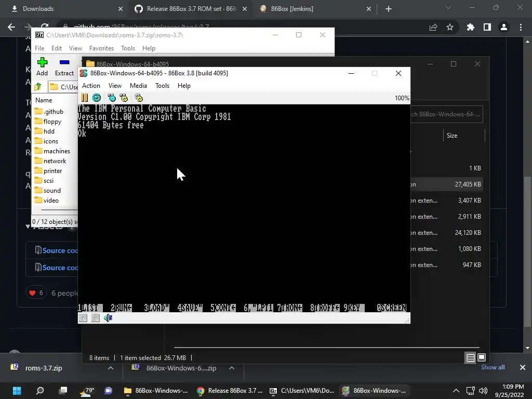Click Show all downloads
Viewport: 532px width, 399px height.
click(x=493, y=367)
